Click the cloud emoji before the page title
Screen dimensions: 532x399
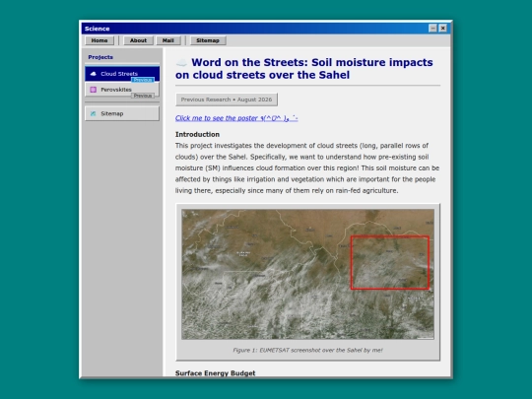[x=181, y=63]
